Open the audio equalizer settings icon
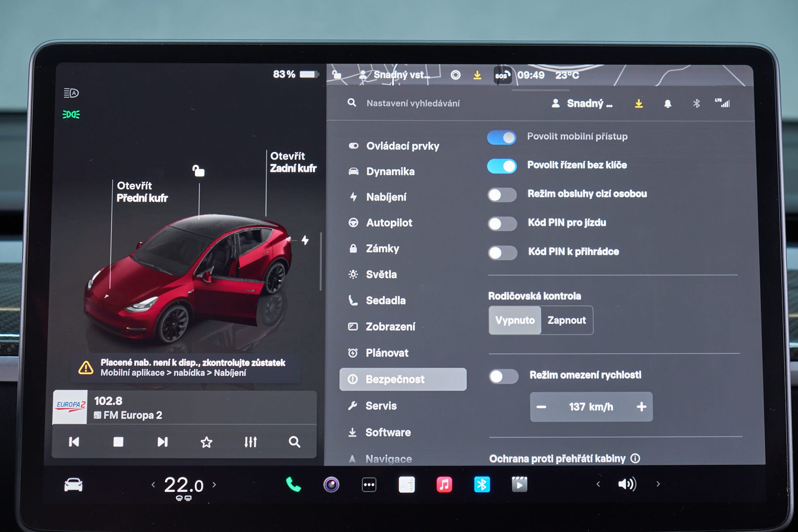This screenshot has height=532, width=798. click(x=251, y=442)
